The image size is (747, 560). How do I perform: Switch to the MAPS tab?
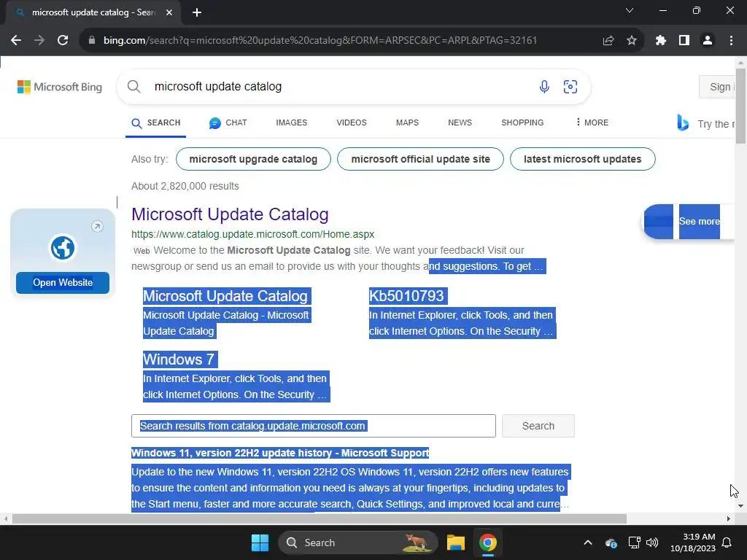pos(407,122)
